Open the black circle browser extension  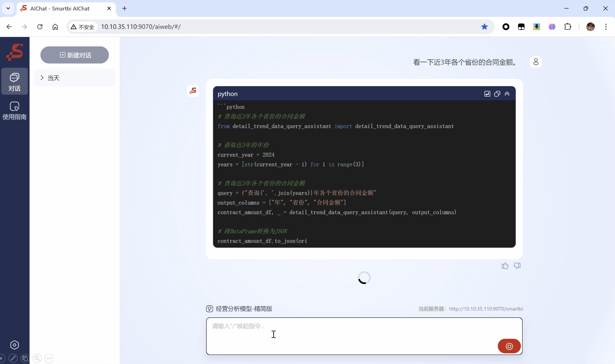point(506,27)
